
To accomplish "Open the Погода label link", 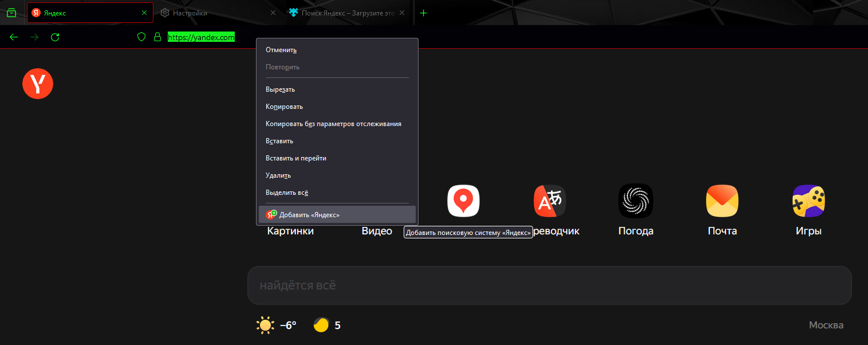I will tap(636, 231).
